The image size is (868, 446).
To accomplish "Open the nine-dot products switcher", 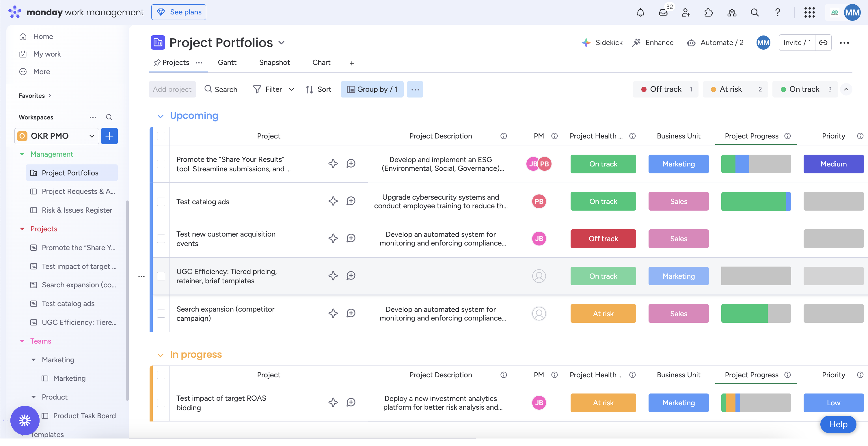I will click(809, 13).
